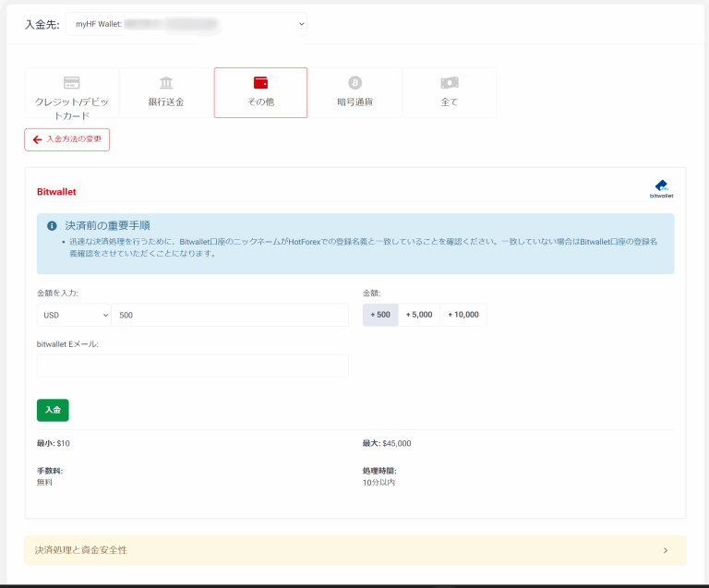Viewport: 709px width, 588px height.
Task: Select the 暗号通貨 tab
Action: 355,93
